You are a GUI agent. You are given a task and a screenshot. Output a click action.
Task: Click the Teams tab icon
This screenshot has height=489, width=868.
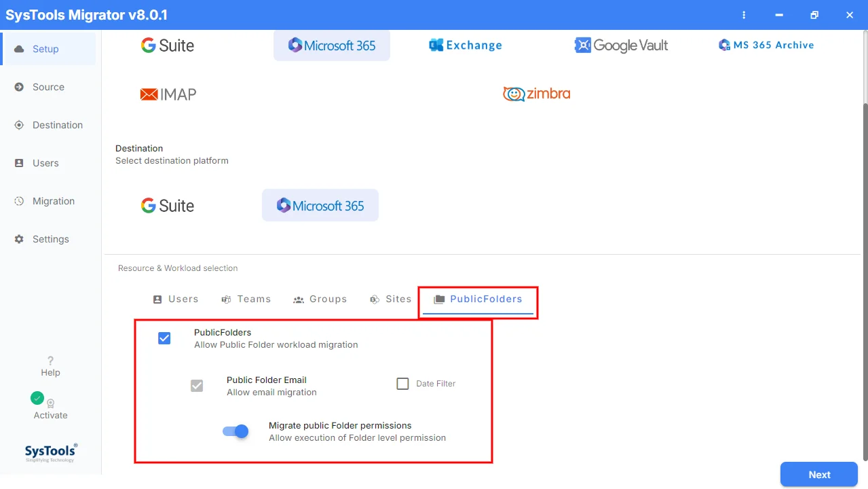point(226,300)
